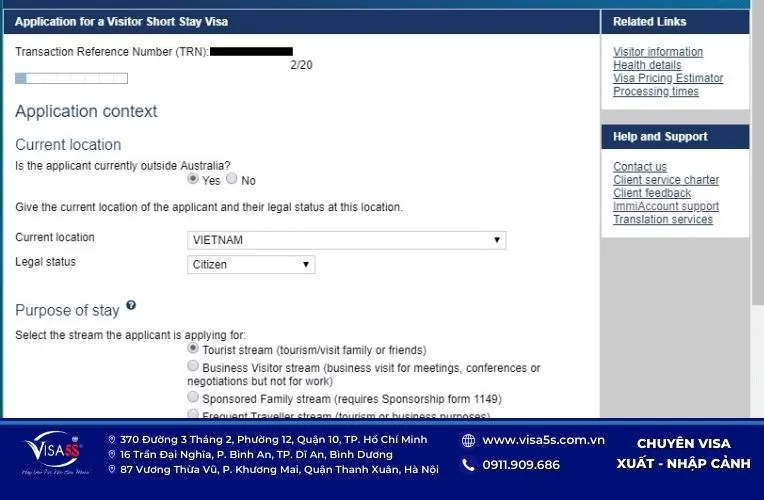Click the 0911.909.686 phone number
Screen dimensions: 764x500
tap(521, 465)
